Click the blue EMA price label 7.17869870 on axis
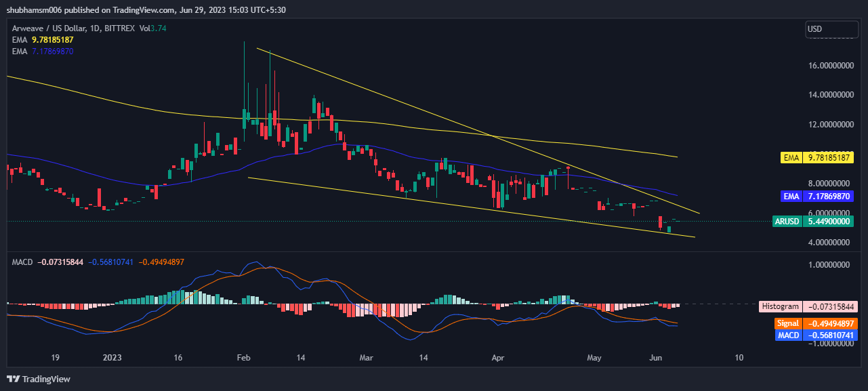The width and height of the screenshot is (868, 391). (817, 196)
